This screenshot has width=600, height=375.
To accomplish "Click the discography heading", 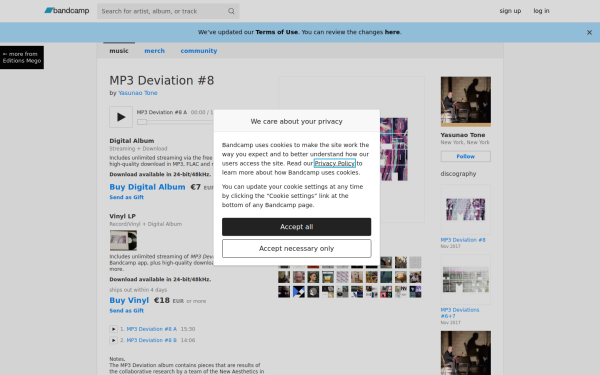I will [458, 174].
